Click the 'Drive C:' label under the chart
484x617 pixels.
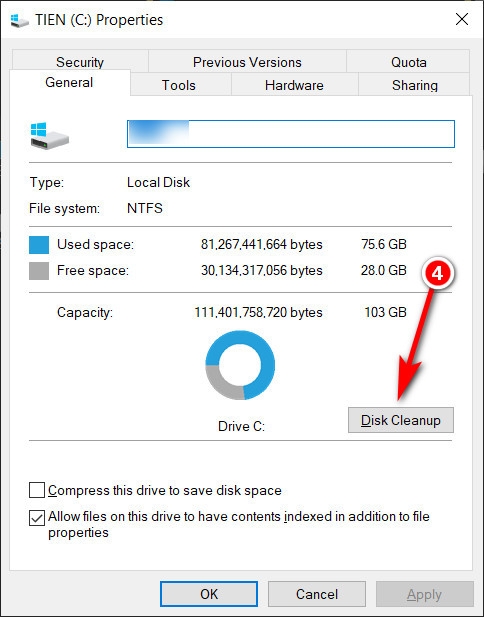(x=241, y=427)
